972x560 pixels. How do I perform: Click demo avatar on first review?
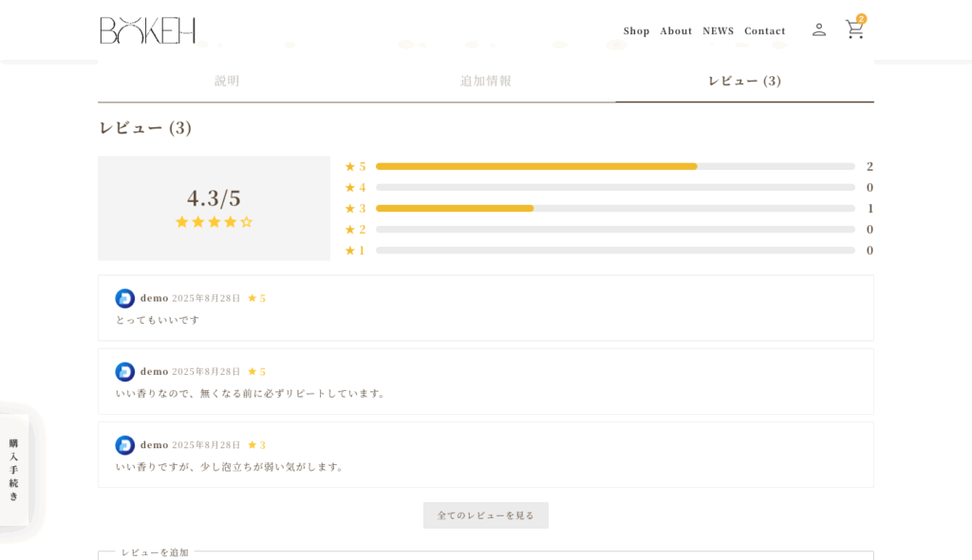click(x=124, y=298)
